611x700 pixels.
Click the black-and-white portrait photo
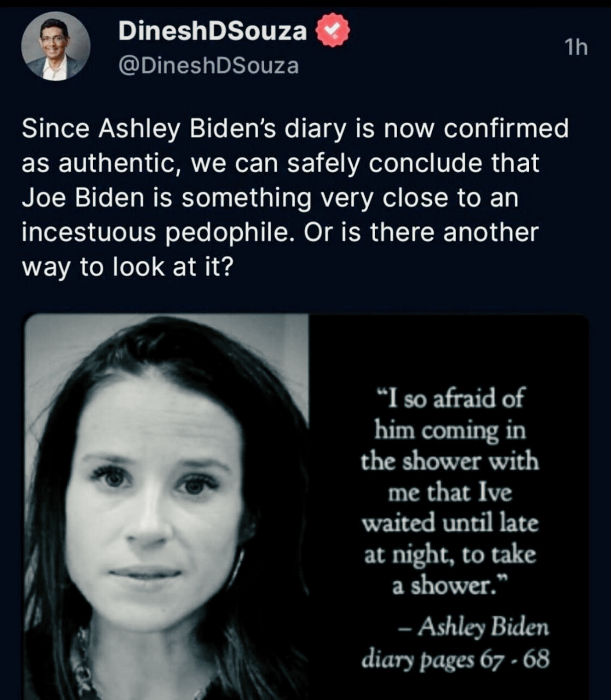point(166,507)
